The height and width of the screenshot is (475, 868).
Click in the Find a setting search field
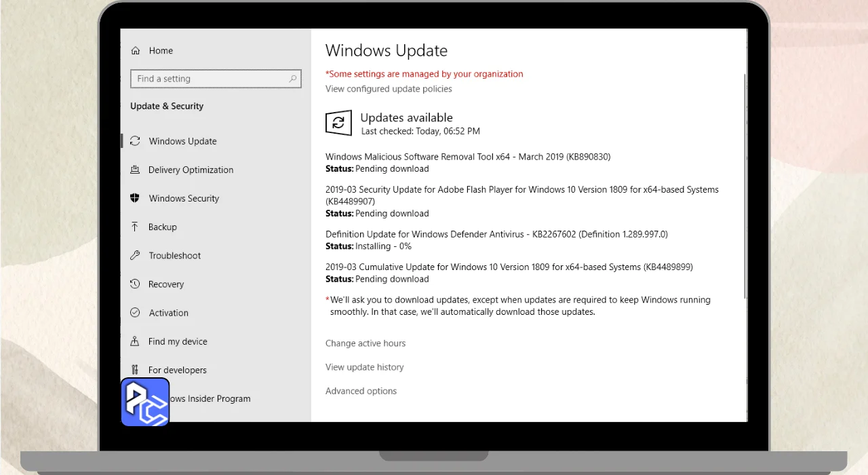coord(216,79)
